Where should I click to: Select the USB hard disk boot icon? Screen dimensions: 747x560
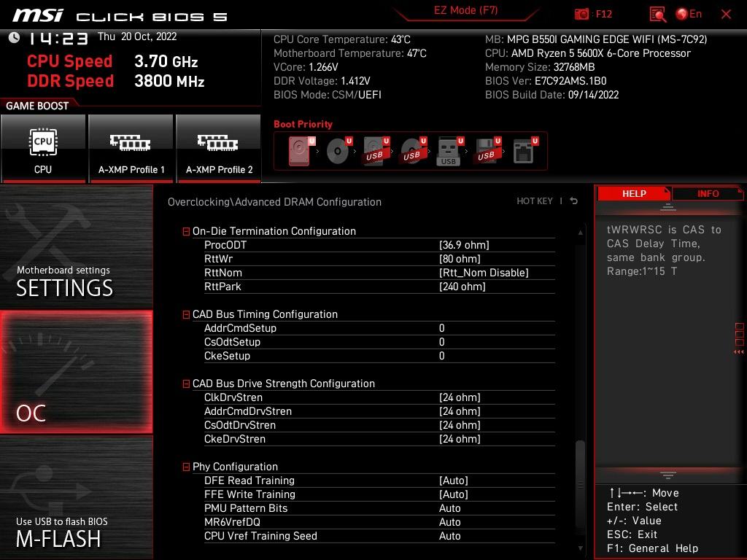[x=376, y=151]
